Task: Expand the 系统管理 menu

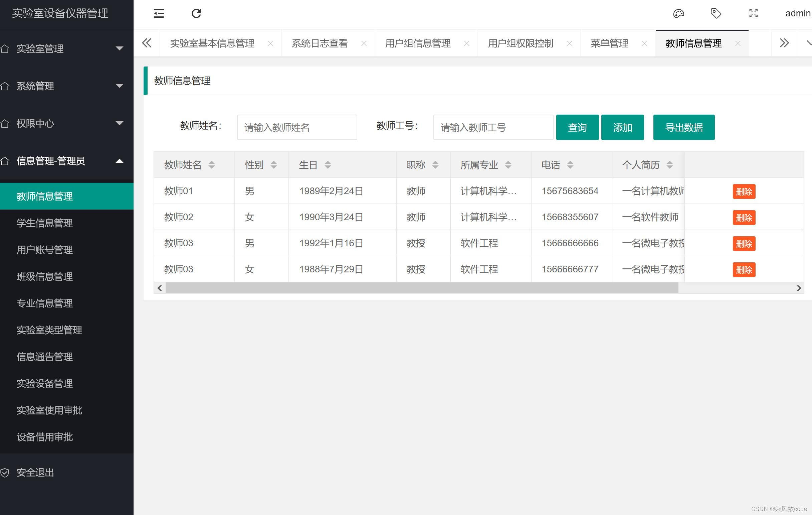Action: pos(120,86)
